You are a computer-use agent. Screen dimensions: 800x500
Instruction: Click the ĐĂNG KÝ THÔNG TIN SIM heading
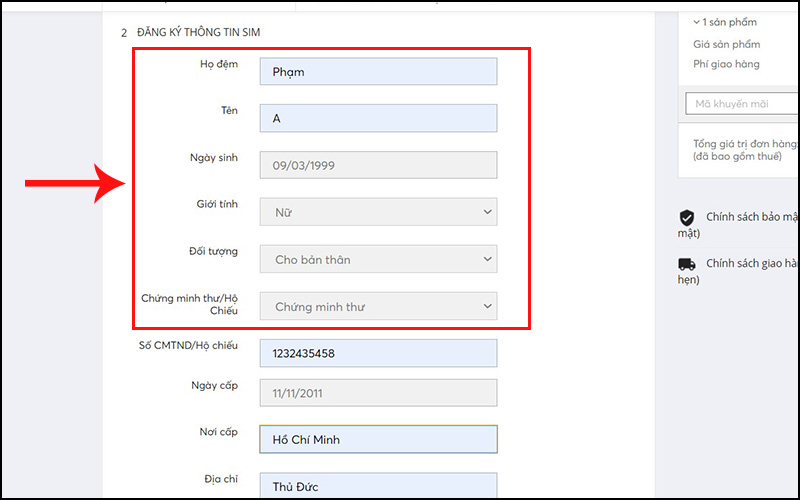point(198,33)
